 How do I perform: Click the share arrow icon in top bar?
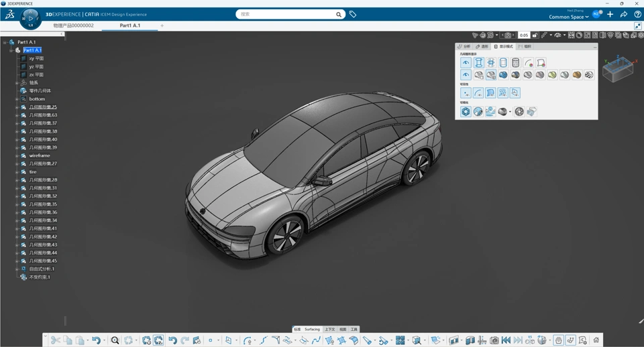[624, 14]
